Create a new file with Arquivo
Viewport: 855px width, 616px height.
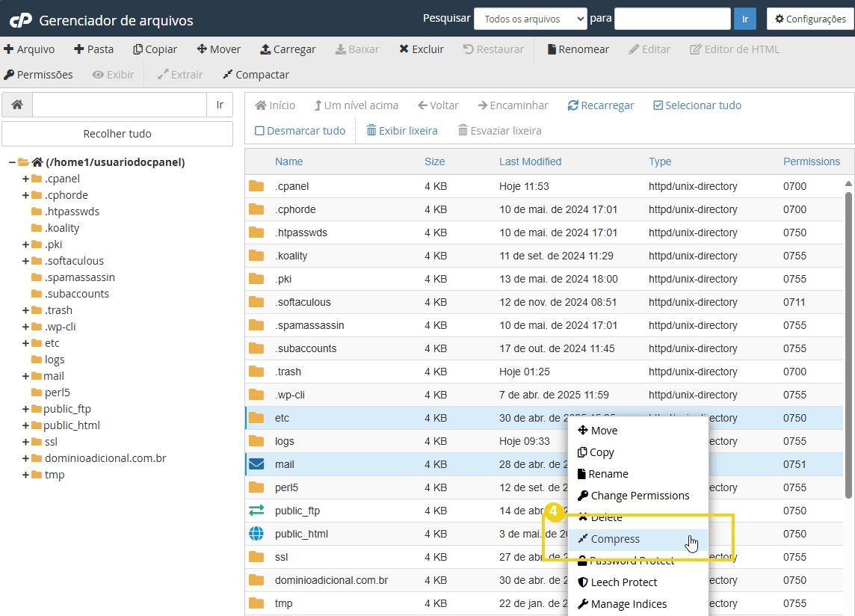tap(29, 49)
